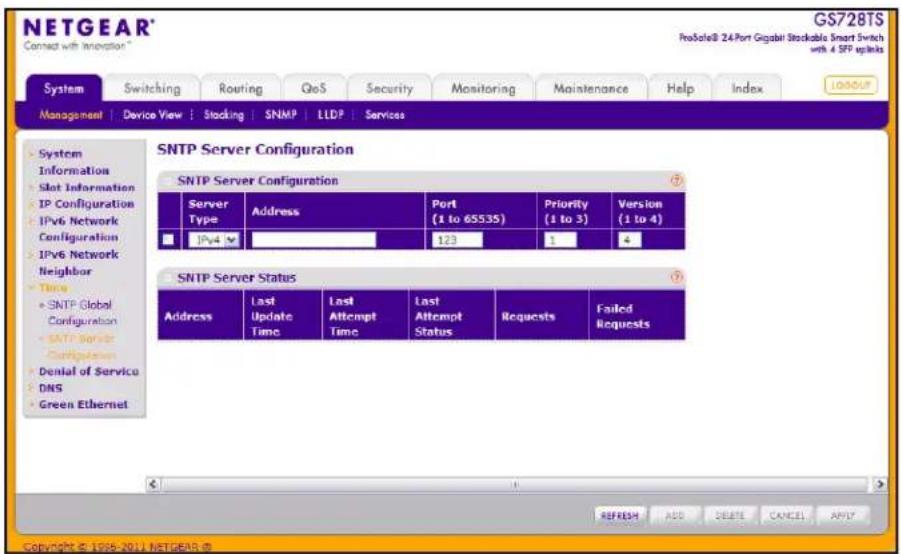901x554 pixels.
Task: Open SNTP Global Configuration link
Action: (x=80, y=313)
